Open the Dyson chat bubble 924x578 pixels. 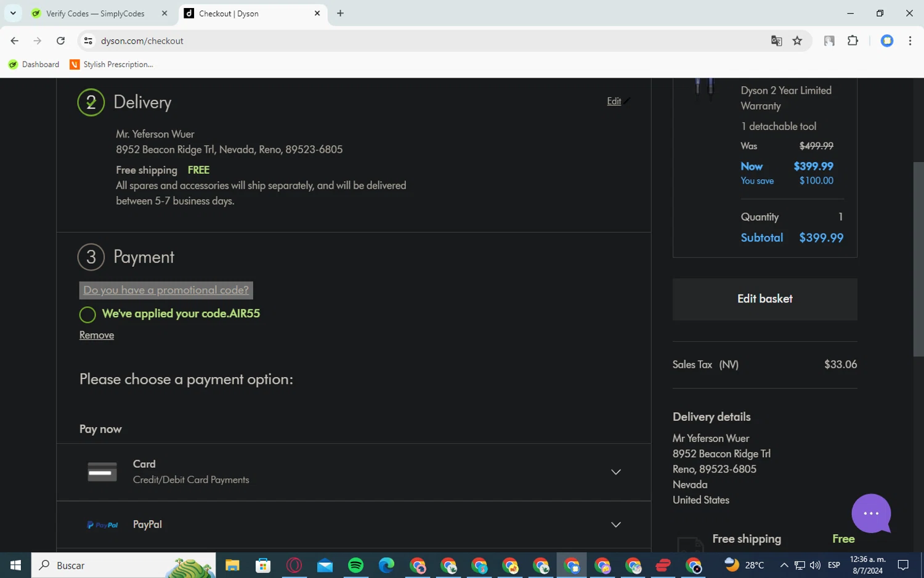click(x=871, y=513)
